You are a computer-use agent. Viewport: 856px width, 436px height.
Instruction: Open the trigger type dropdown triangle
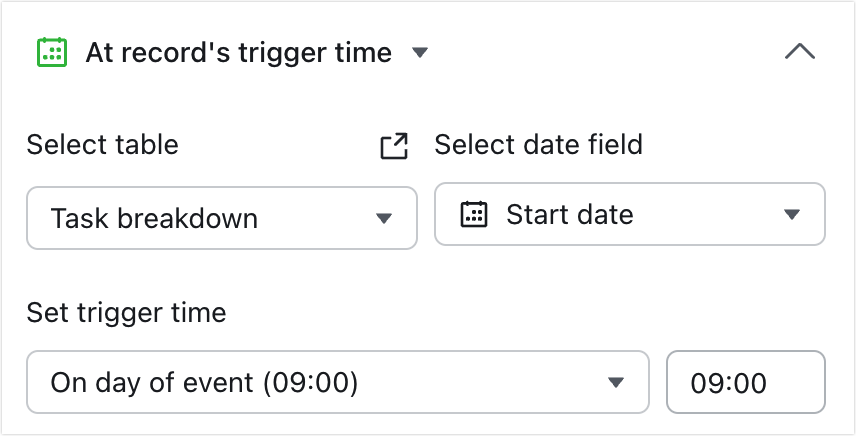(x=420, y=53)
